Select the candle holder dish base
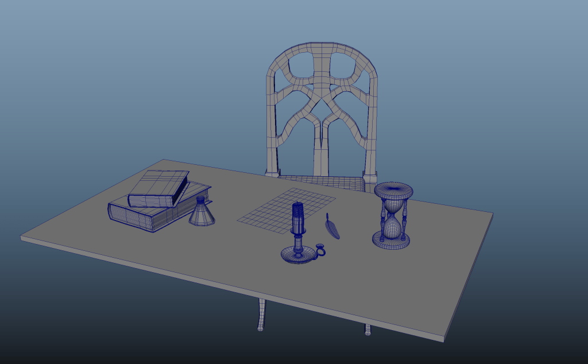The image size is (588, 364). pos(296,256)
